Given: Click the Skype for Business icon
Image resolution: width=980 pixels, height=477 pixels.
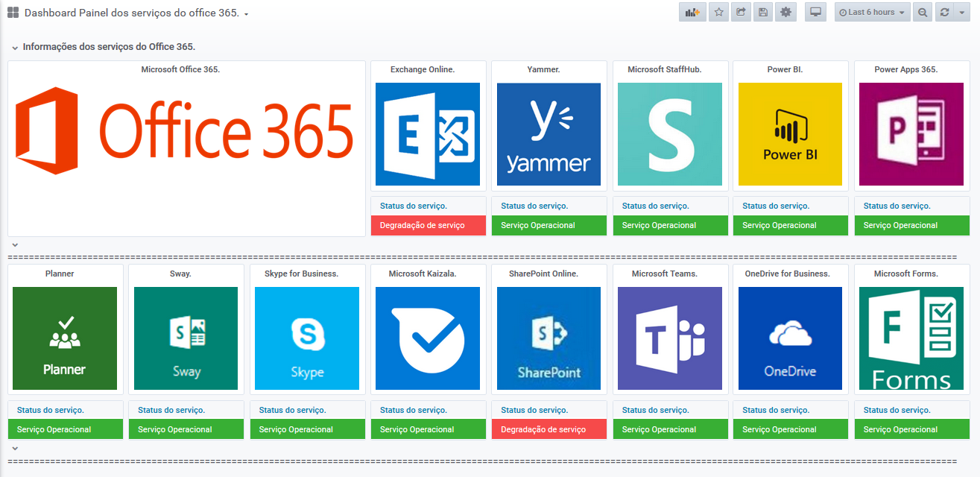Looking at the screenshot, I should [x=307, y=338].
